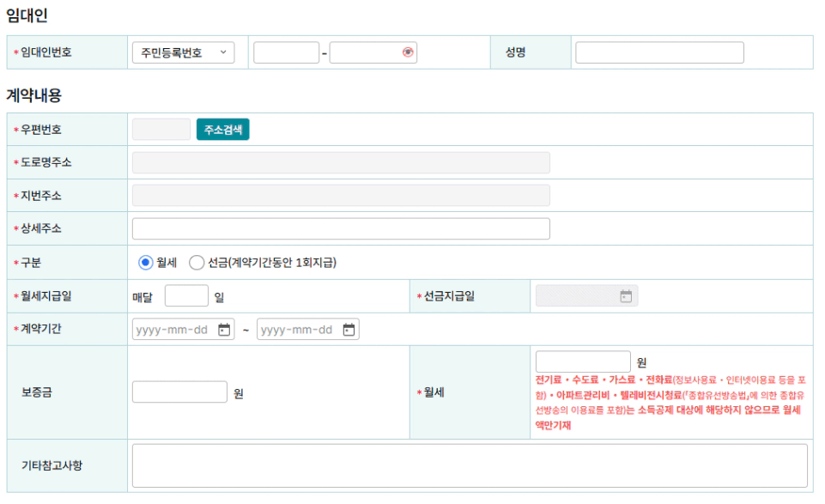The image size is (825, 504).
Task: Click the 기타참고사항 text area
Action: (470, 465)
